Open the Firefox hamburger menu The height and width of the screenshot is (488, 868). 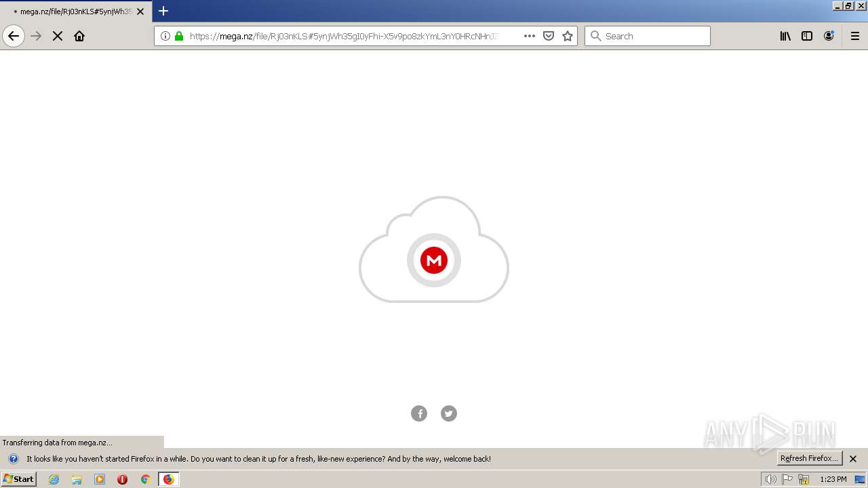click(x=855, y=36)
